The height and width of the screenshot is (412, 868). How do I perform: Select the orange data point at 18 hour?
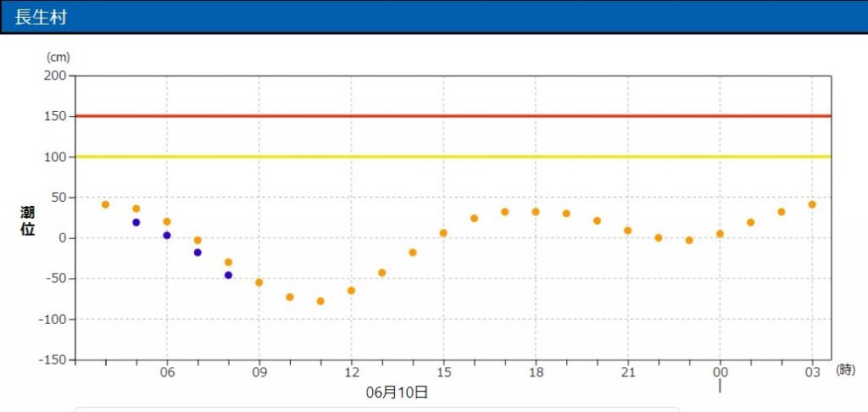pyautogui.click(x=536, y=212)
